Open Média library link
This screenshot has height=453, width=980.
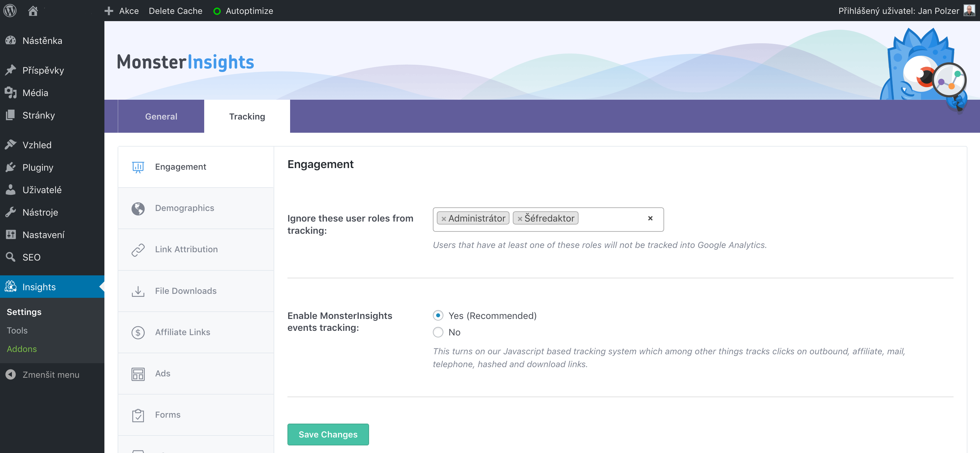click(x=35, y=92)
